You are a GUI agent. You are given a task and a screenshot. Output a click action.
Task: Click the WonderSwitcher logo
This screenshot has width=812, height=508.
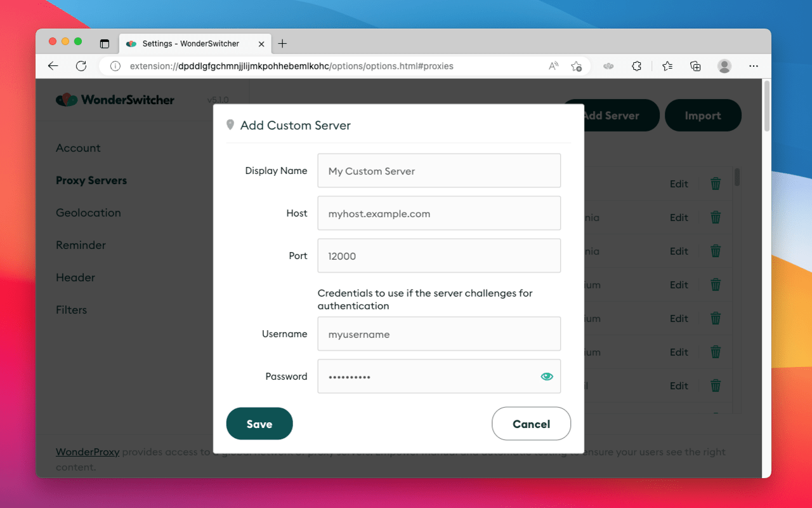(x=115, y=100)
